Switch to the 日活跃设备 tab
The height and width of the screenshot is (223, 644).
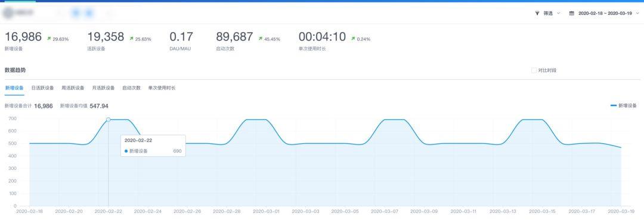pyautogui.click(x=43, y=88)
